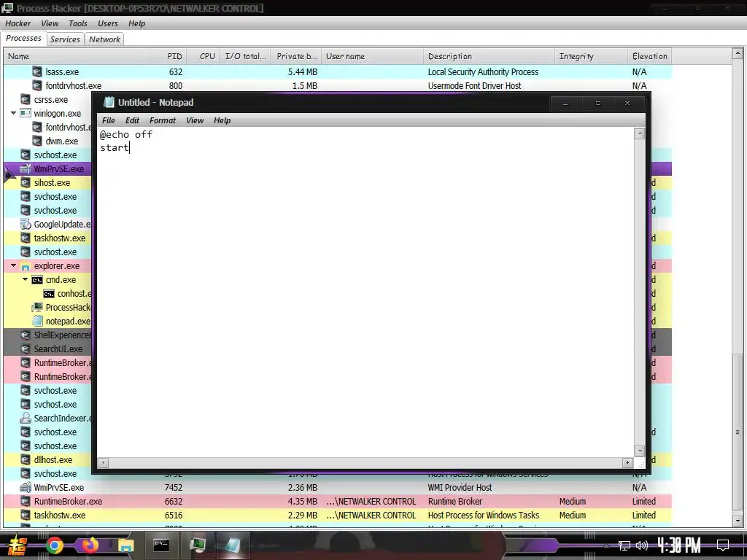Open the View menu in Process Hacker
Viewport: 747px width, 560px height.
[x=49, y=23]
